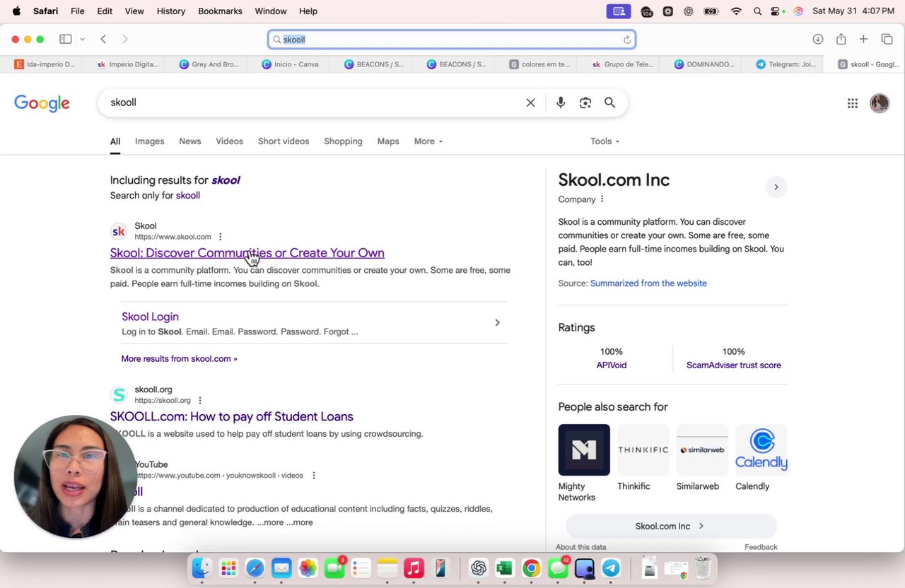Select the Calendly thumbnail
Screen dimensions: 905x588
761,450
